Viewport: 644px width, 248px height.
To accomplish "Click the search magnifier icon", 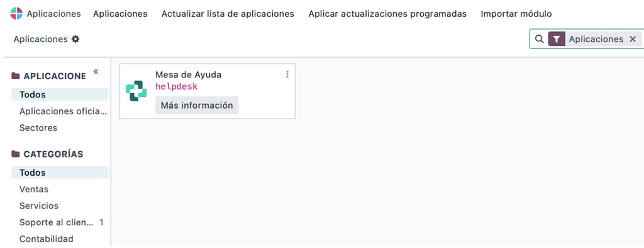I will point(539,39).
